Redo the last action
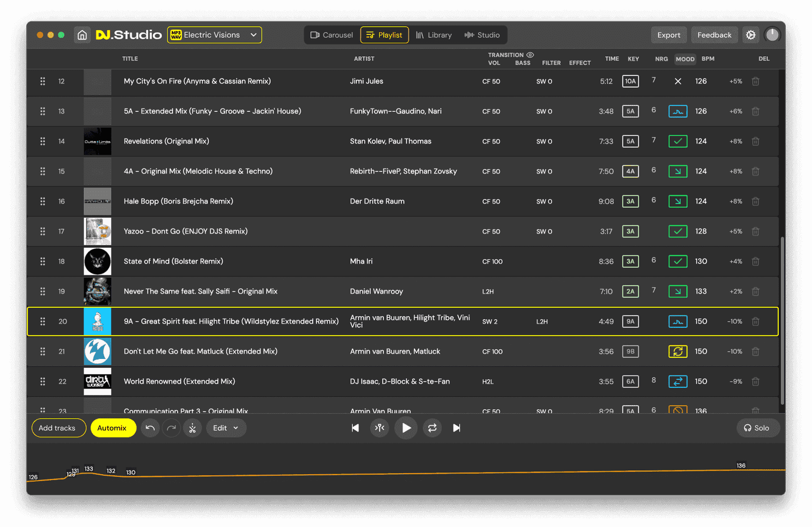The width and height of the screenshot is (812, 527). 171,428
